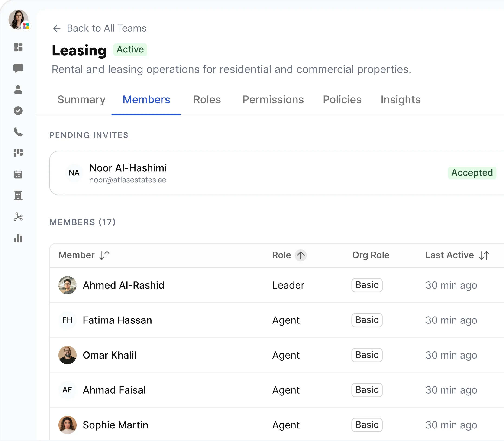This screenshot has width=504, height=441.
Task: Click Omar Khalil's avatar photo
Action: 67,355
